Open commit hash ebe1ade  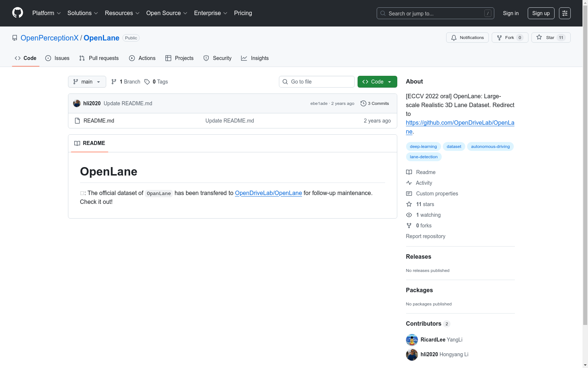pyautogui.click(x=319, y=103)
